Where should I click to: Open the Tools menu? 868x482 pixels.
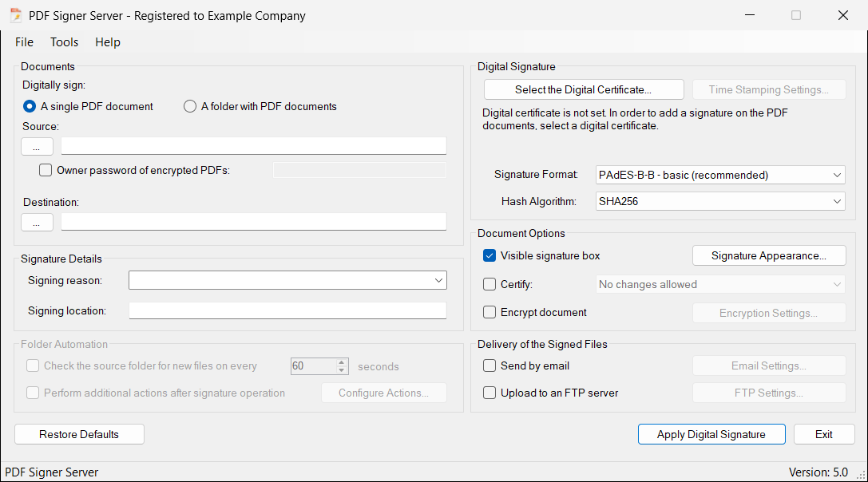(64, 42)
